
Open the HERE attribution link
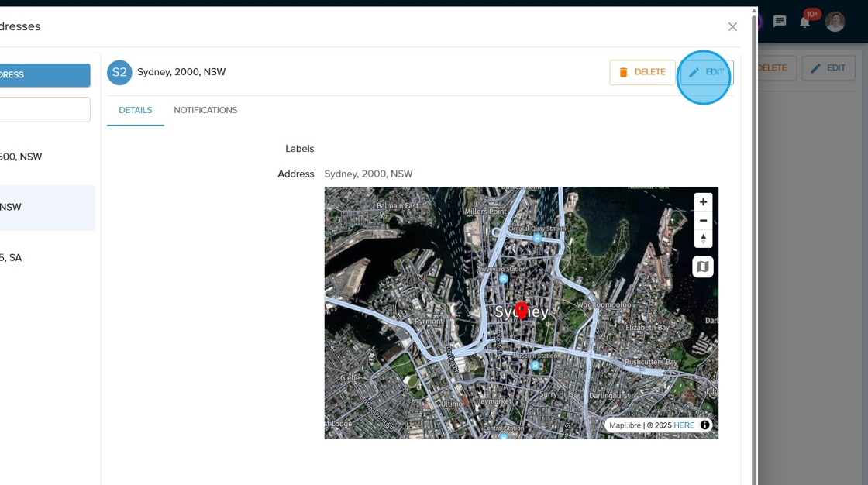pos(684,425)
